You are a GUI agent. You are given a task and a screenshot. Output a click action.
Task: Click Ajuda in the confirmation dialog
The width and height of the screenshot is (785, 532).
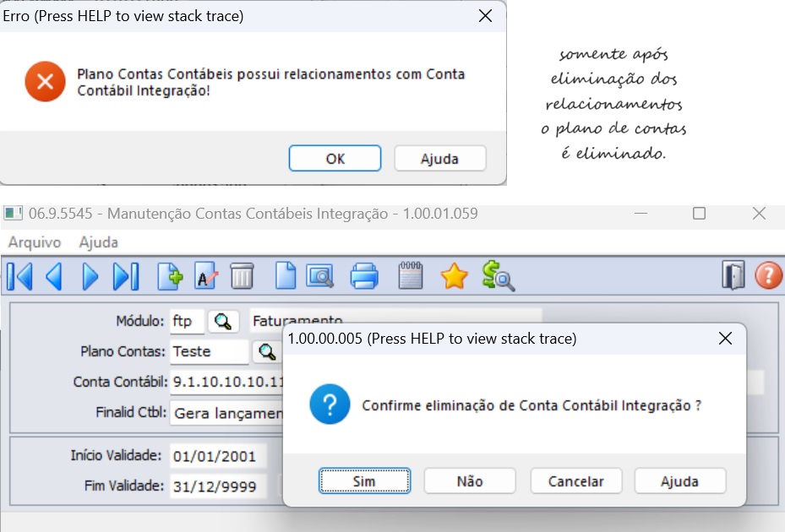679,481
